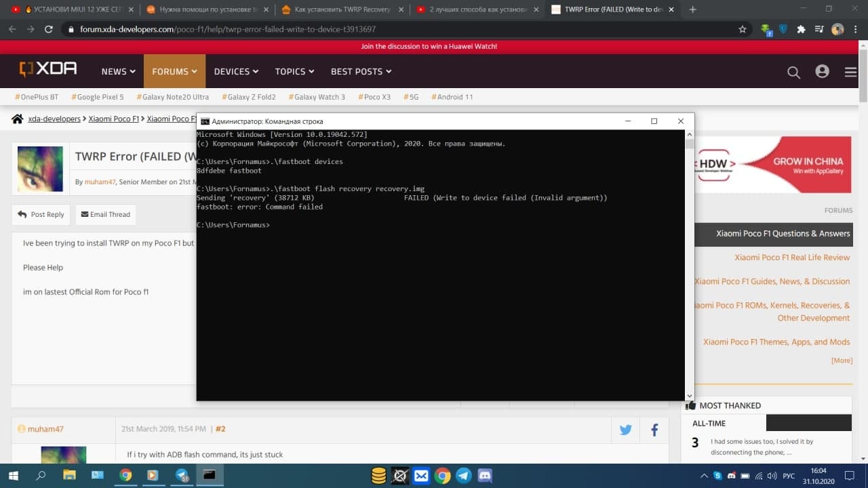Open media control playlist icon
The image size is (868, 488).
[x=819, y=29]
